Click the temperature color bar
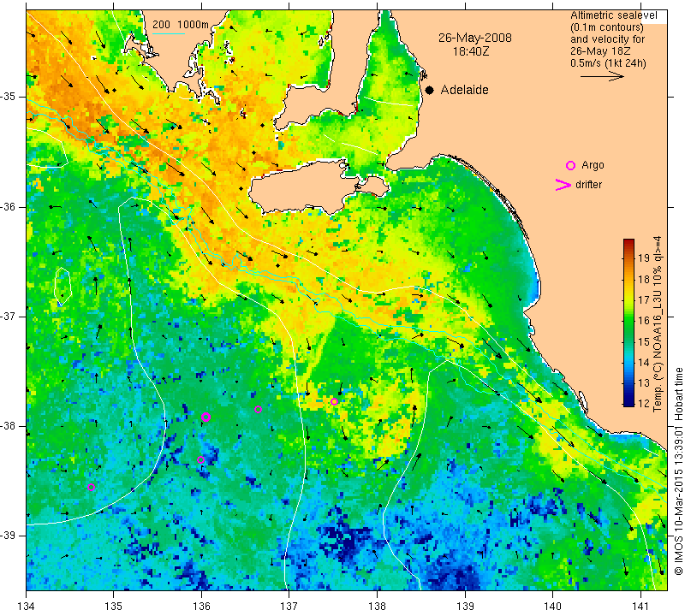685x616 pixels. point(628,323)
